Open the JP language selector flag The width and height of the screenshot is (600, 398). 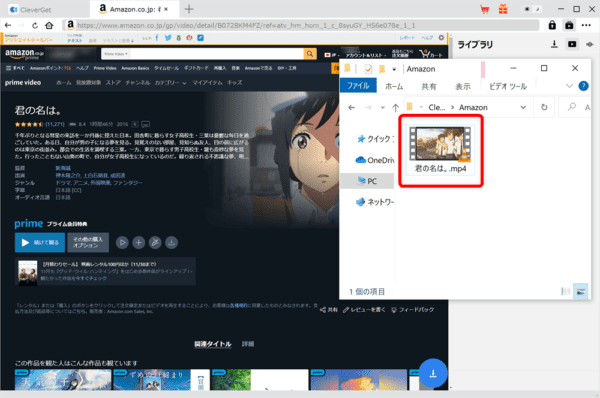pos(331,55)
